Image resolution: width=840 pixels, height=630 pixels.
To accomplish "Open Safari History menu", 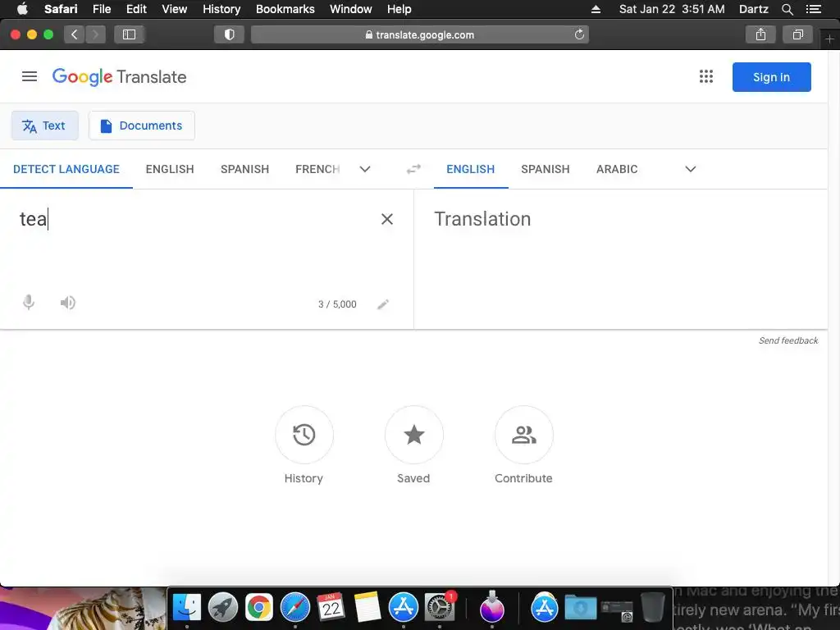I will [x=221, y=9].
